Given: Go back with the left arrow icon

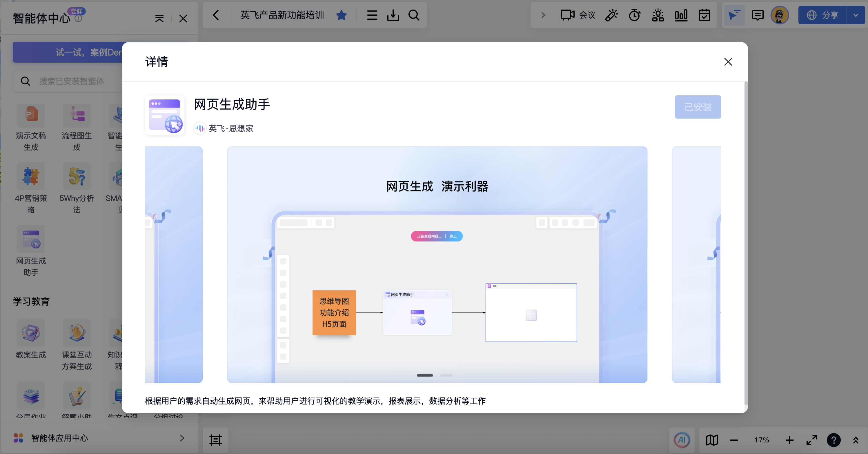Looking at the screenshot, I should point(216,15).
